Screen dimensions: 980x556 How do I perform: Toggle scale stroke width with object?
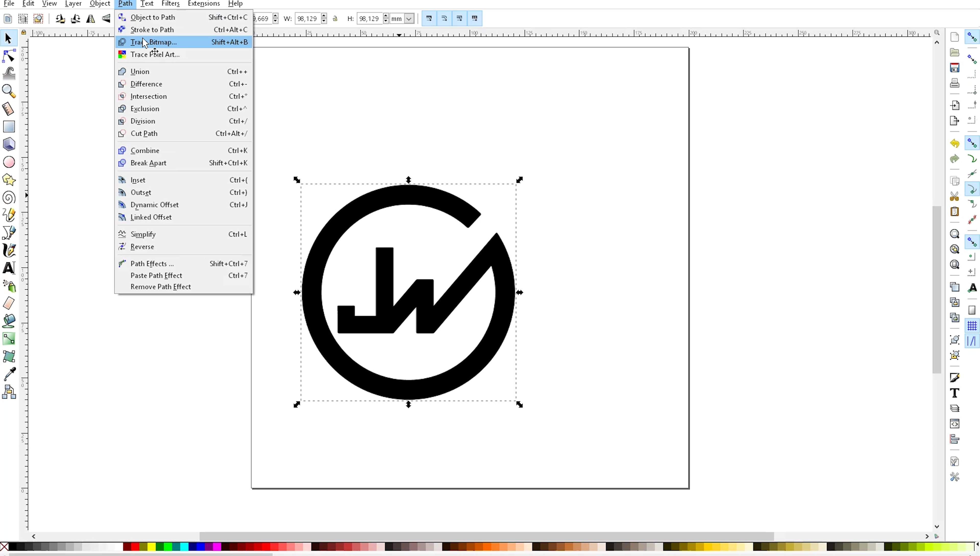429,18
